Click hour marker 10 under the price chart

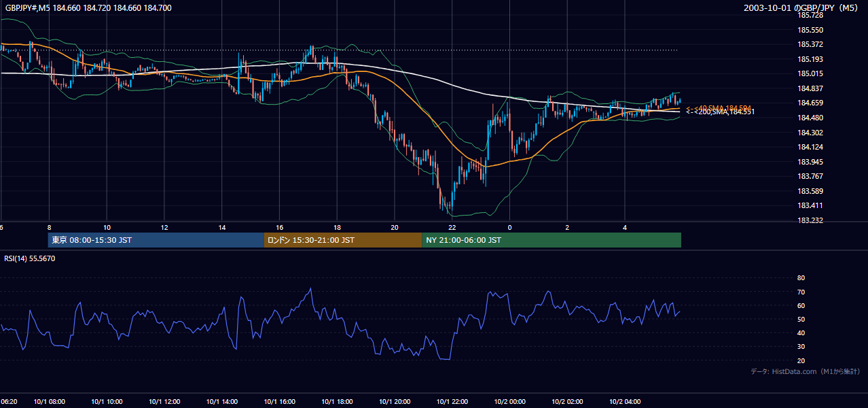(x=107, y=227)
